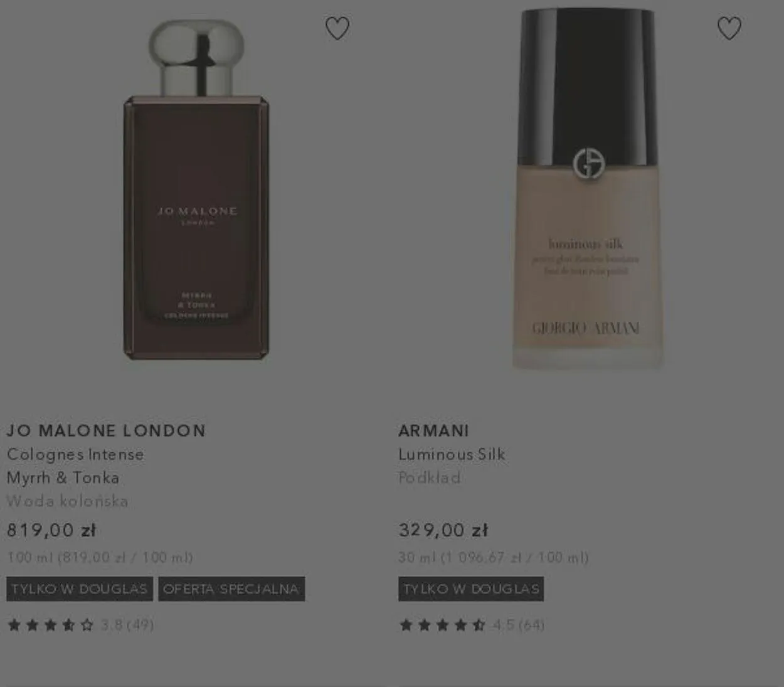This screenshot has width=784, height=687.
Task: Click the 329,00 zł price
Action: point(443,530)
